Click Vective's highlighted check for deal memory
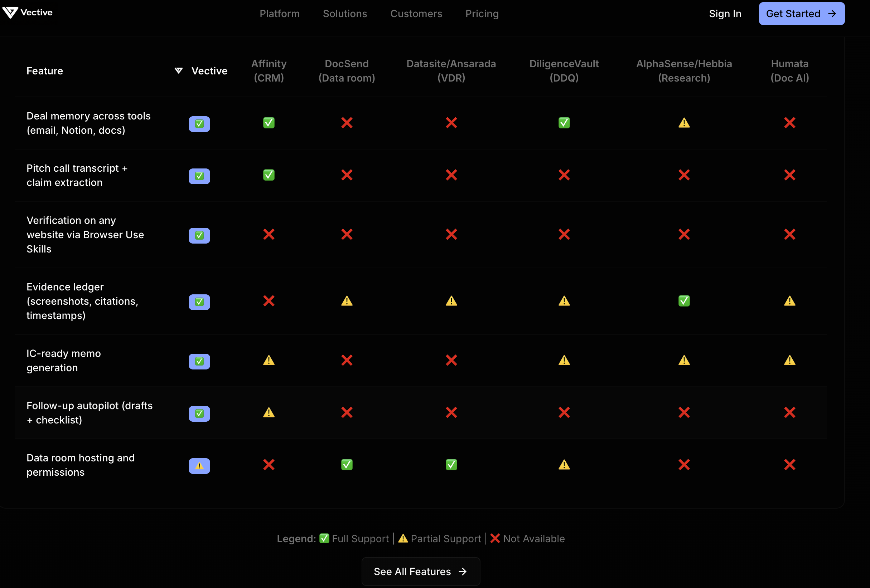The image size is (870, 588). pos(199,124)
